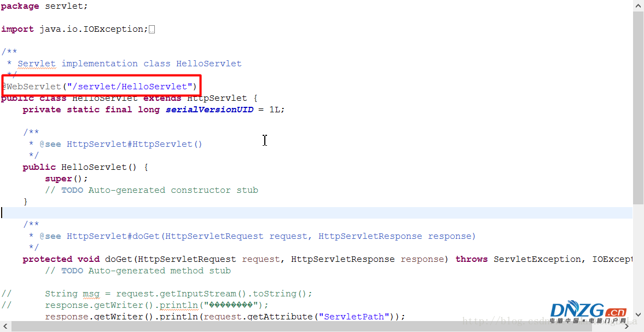Viewport: 644px width, 332px height.
Task: Click the horizontal scrollbar right arrow
Action: point(627,327)
